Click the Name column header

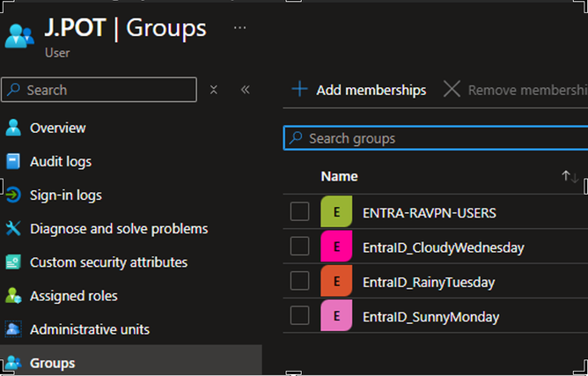pyautogui.click(x=340, y=176)
